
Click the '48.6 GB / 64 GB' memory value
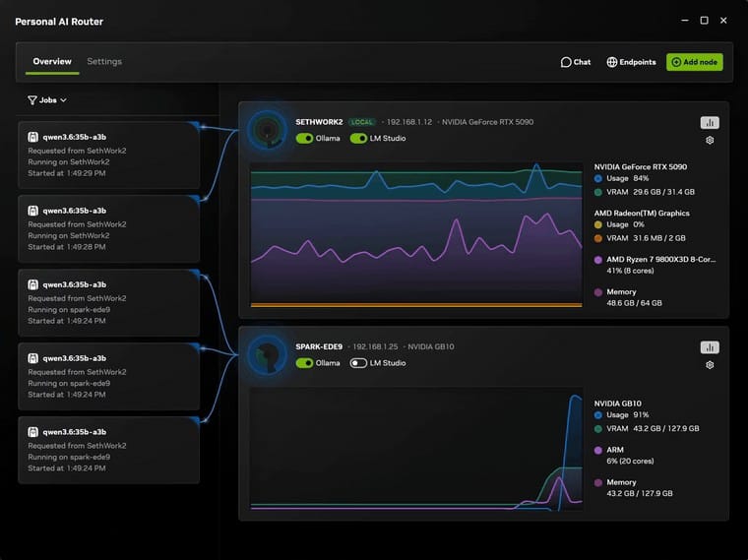pos(634,303)
